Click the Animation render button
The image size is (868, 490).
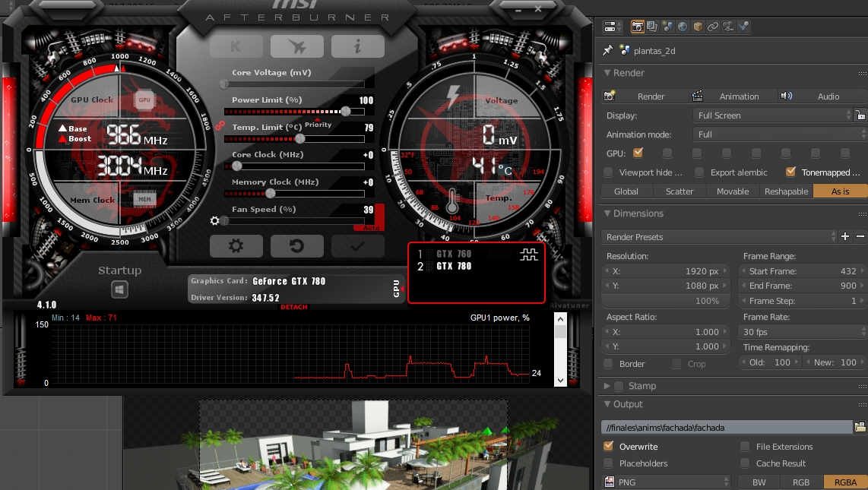click(733, 96)
